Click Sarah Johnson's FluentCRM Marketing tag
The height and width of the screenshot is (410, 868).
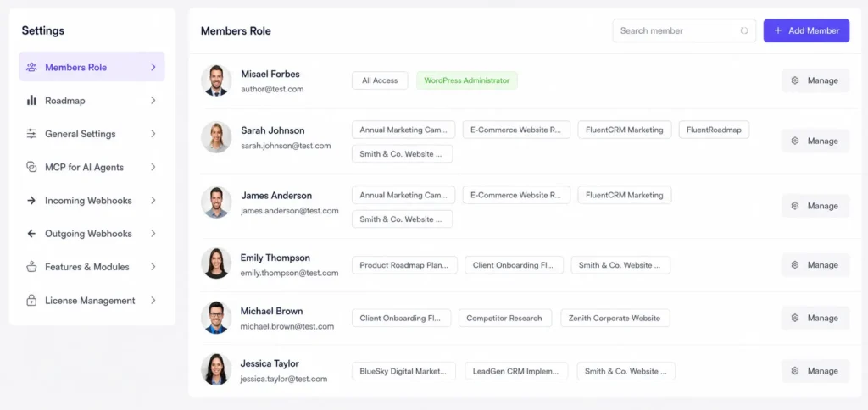pyautogui.click(x=625, y=130)
